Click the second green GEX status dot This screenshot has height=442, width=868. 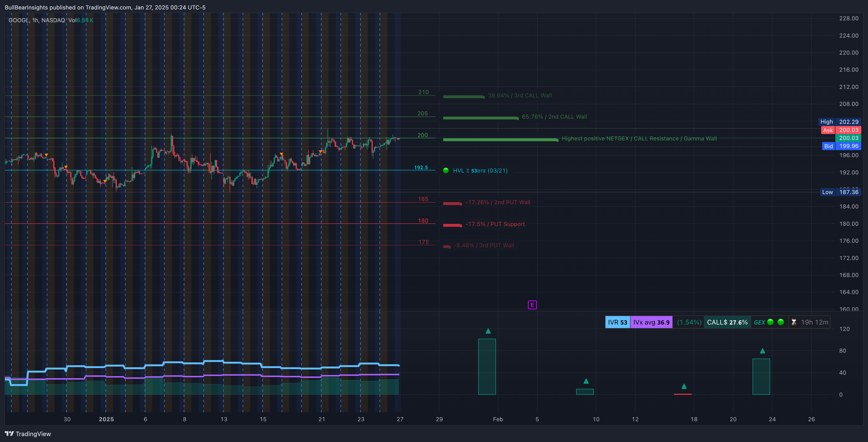(x=780, y=322)
